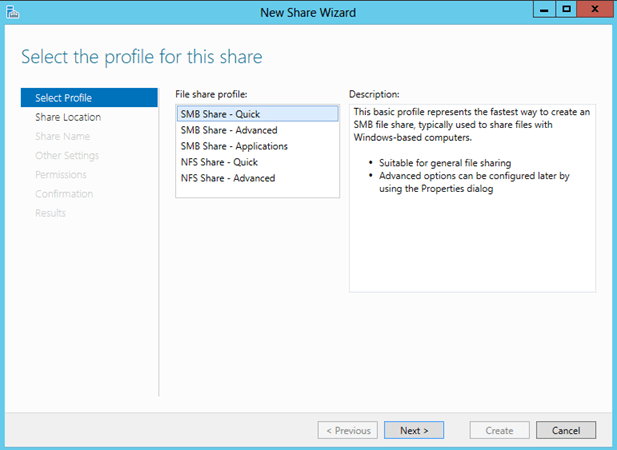
Task: Select the NFS Share - Quick profile
Action: (x=220, y=162)
